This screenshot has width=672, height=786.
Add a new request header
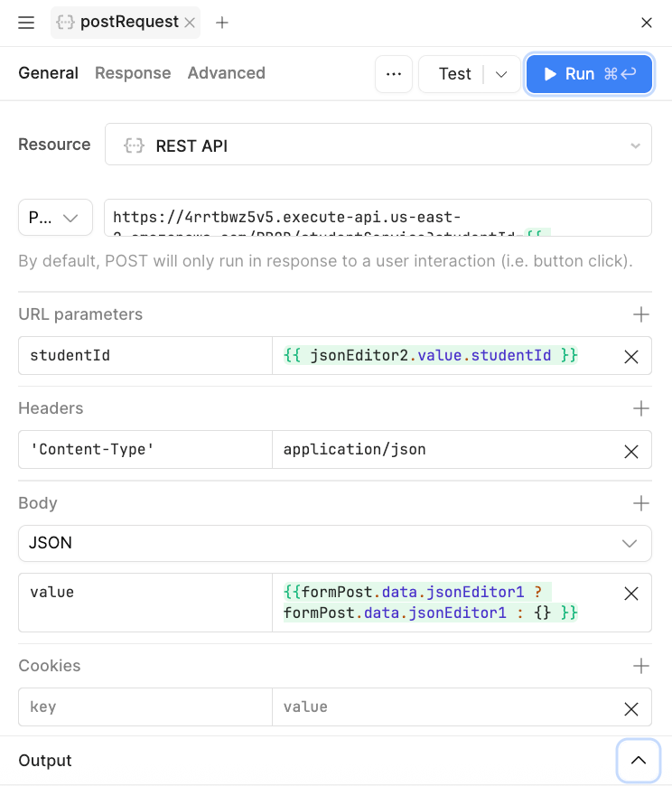pyautogui.click(x=641, y=408)
